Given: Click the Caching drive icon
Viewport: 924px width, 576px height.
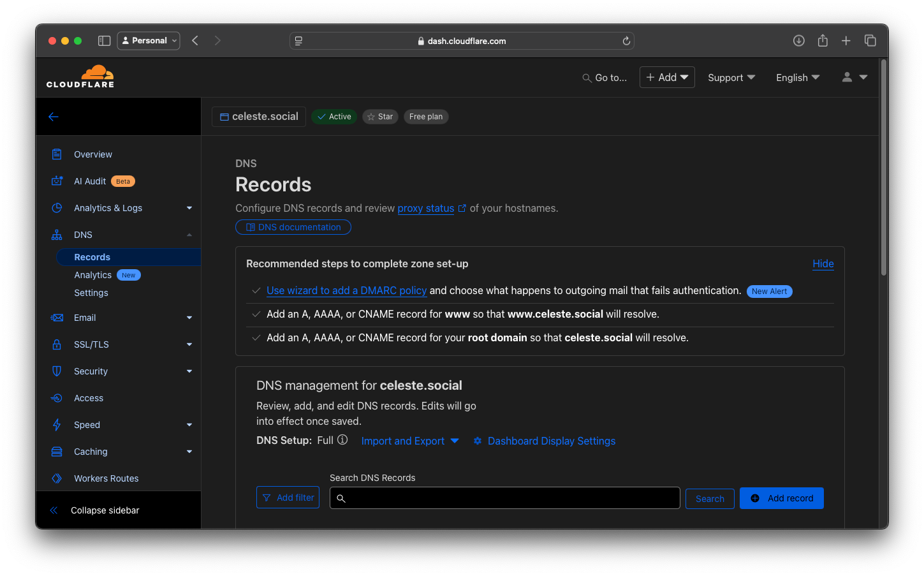Looking at the screenshot, I should click(57, 452).
